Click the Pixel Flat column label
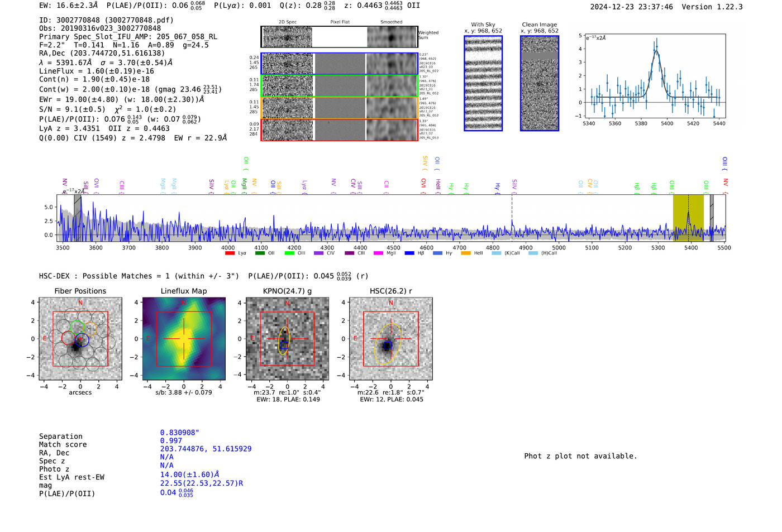 pos(340,22)
